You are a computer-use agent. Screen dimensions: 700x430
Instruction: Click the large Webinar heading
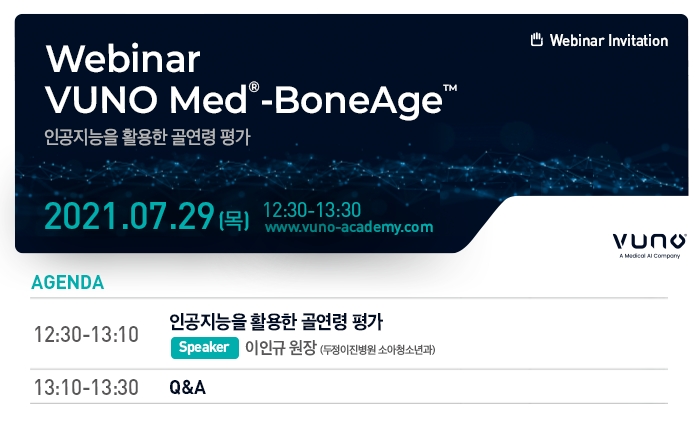[x=123, y=58]
